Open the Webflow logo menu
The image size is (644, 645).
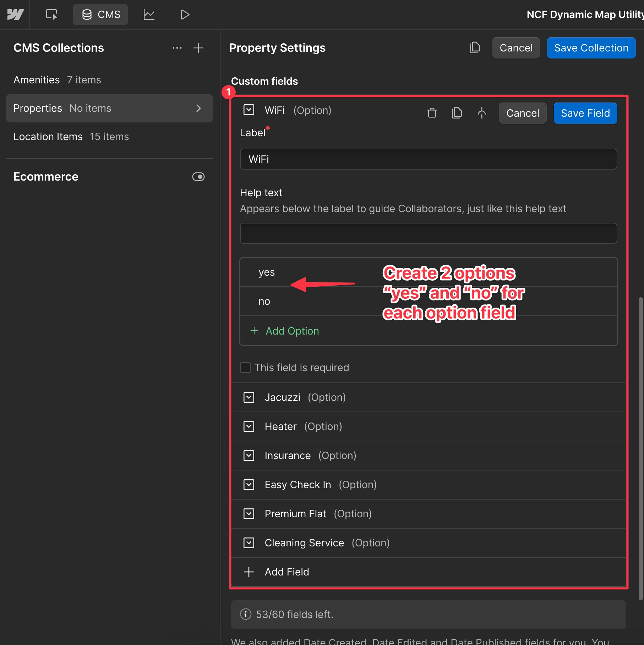click(x=15, y=15)
